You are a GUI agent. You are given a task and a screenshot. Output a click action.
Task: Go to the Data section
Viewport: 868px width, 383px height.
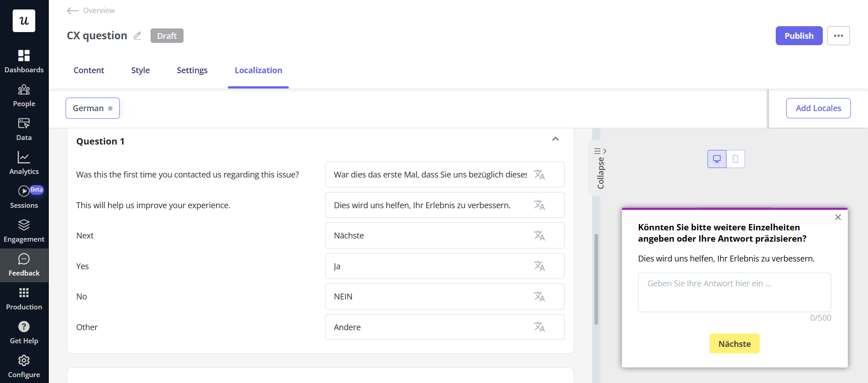click(x=24, y=130)
